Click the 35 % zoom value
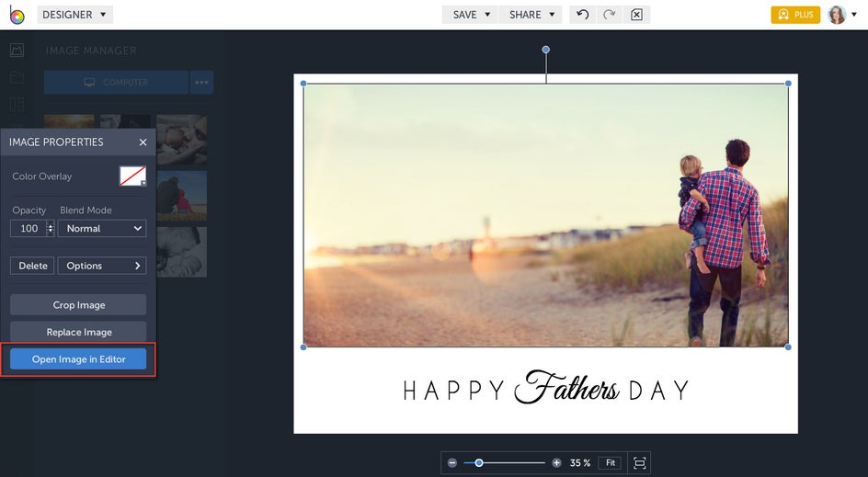 [579, 462]
